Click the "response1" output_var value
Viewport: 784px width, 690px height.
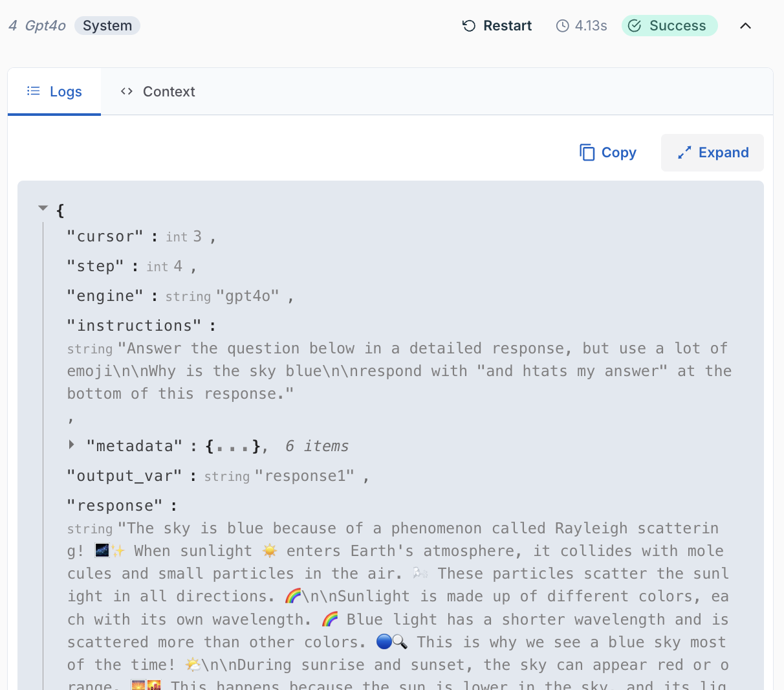305,476
